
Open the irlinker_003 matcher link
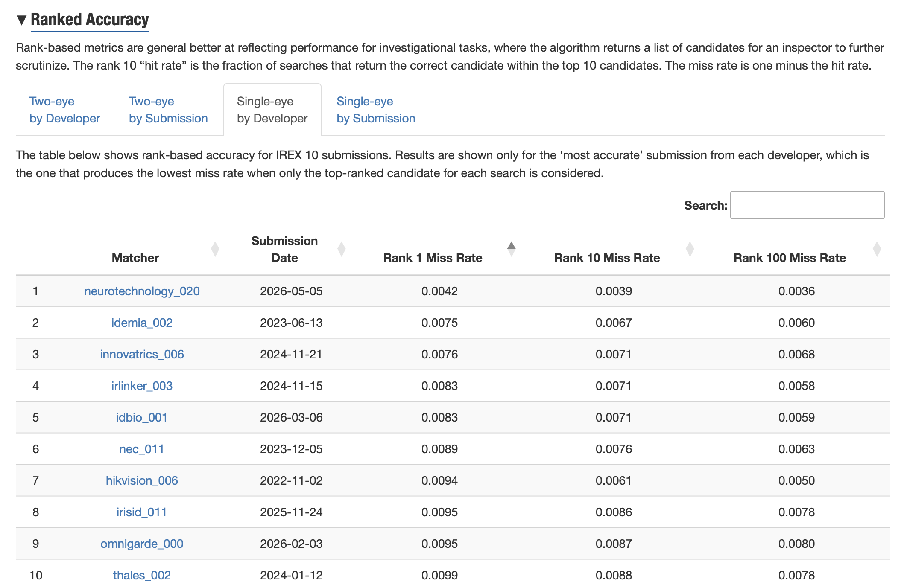point(142,386)
